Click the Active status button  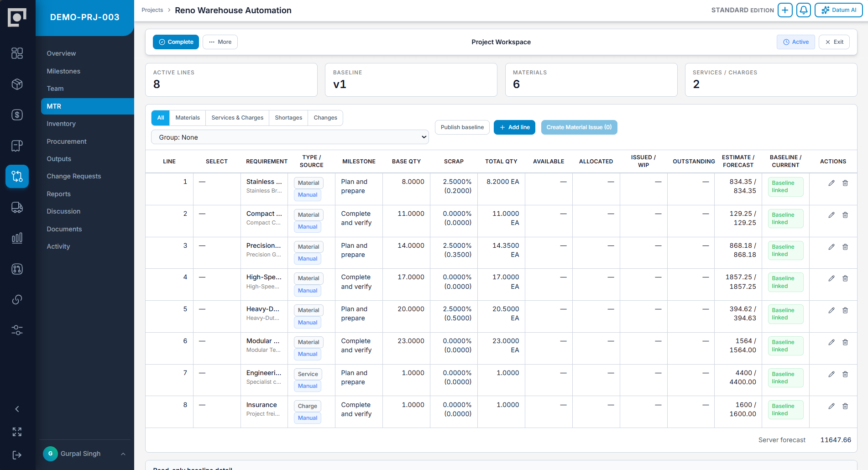click(796, 42)
